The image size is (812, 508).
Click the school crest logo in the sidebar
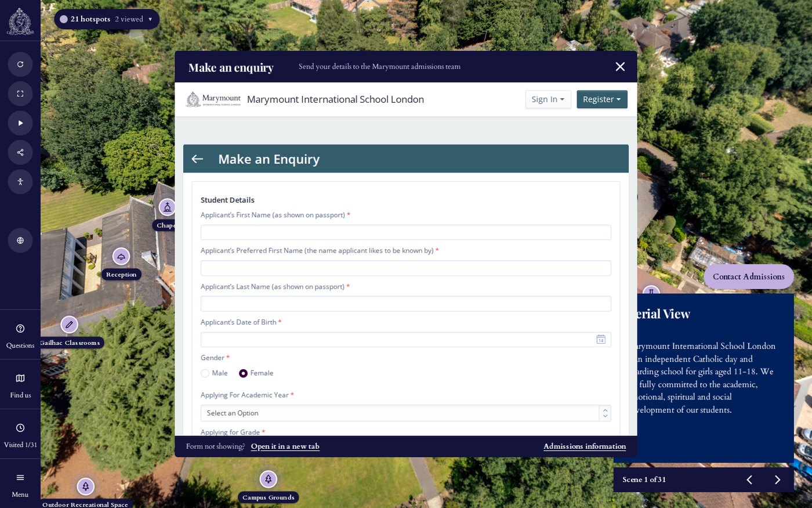(20, 21)
